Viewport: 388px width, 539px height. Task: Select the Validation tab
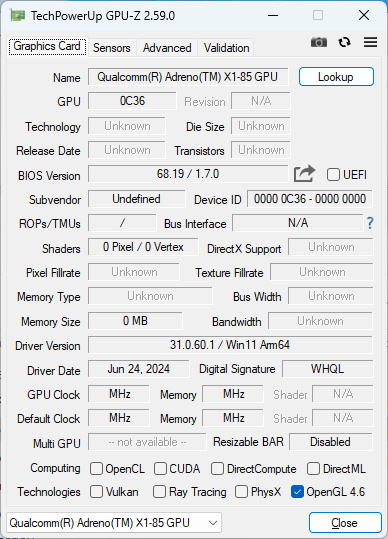coord(226,48)
